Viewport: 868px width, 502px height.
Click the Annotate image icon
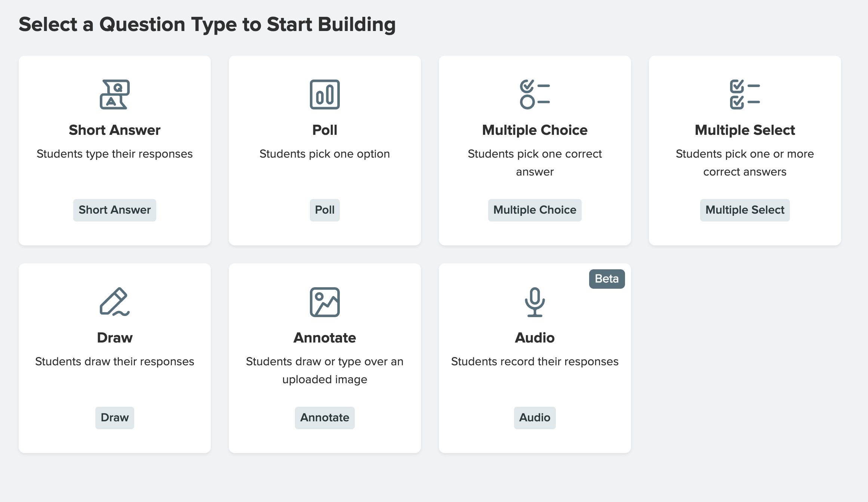point(324,302)
